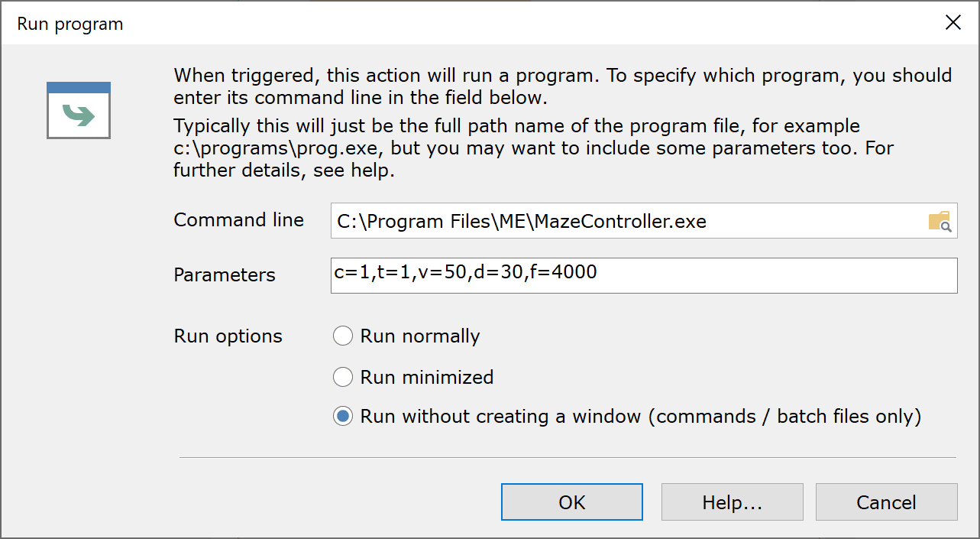Cancel the Run program dialog
The width and height of the screenshot is (980, 539).
click(887, 502)
